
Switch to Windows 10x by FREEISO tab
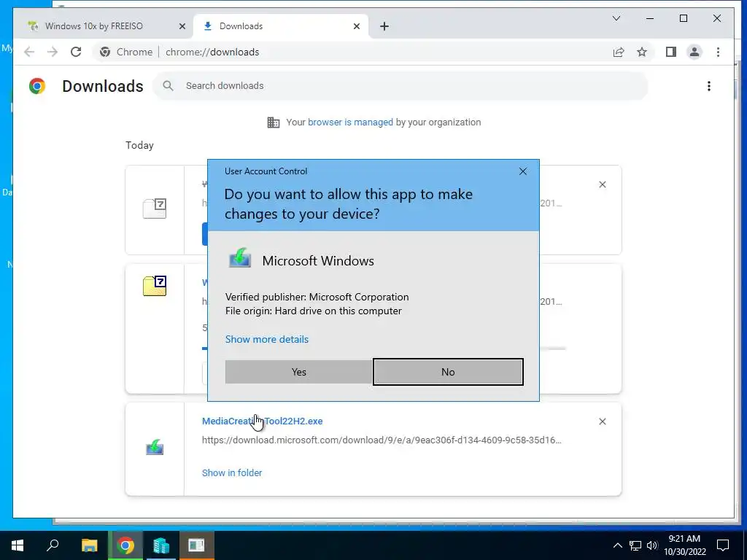click(105, 26)
